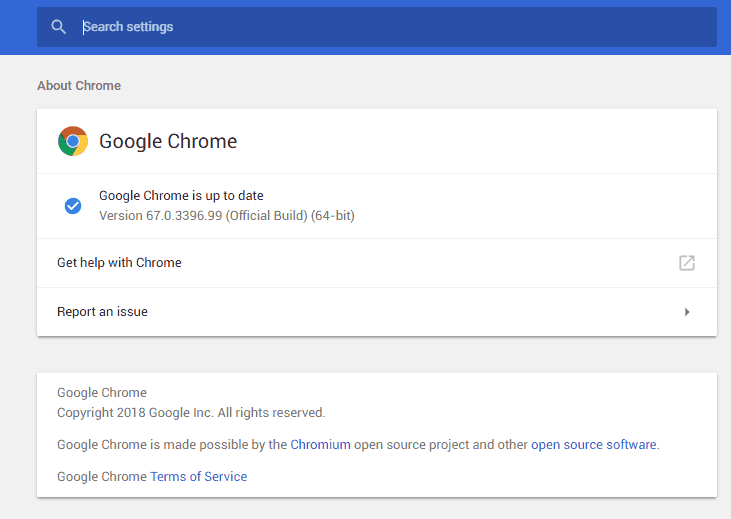
Task: Click the Google Chrome is up to date message
Action: click(181, 195)
